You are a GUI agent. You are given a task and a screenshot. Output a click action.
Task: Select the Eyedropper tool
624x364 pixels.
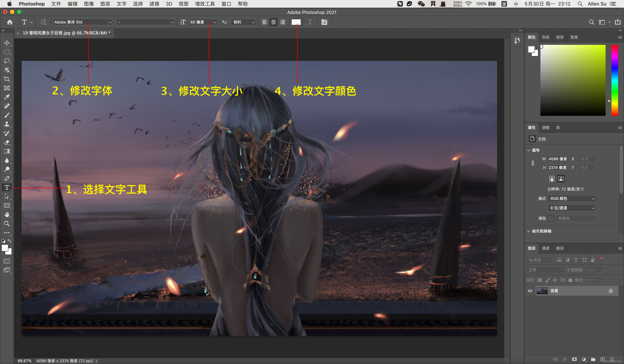(7, 97)
